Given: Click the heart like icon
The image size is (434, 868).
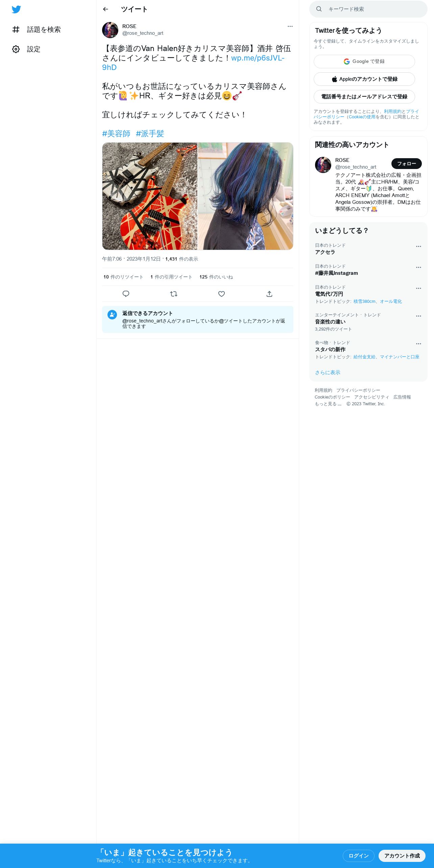Looking at the screenshot, I should tap(221, 294).
